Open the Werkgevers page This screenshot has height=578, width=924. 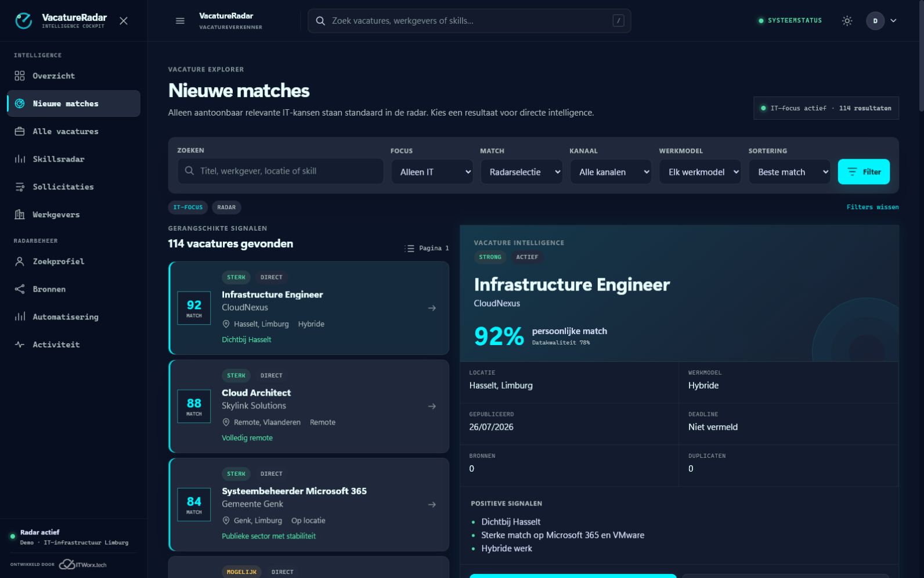[x=74, y=215]
